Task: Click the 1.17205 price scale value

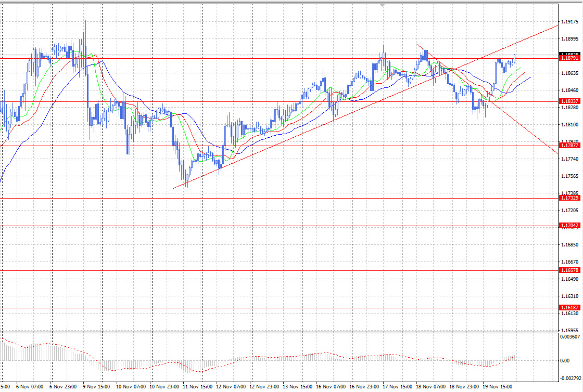Action: click(x=569, y=211)
